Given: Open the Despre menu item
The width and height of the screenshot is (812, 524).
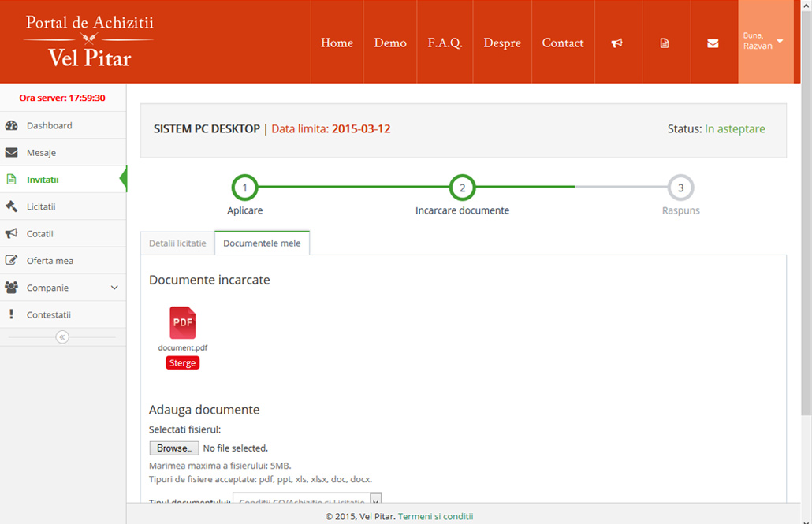Looking at the screenshot, I should pyautogui.click(x=502, y=43).
